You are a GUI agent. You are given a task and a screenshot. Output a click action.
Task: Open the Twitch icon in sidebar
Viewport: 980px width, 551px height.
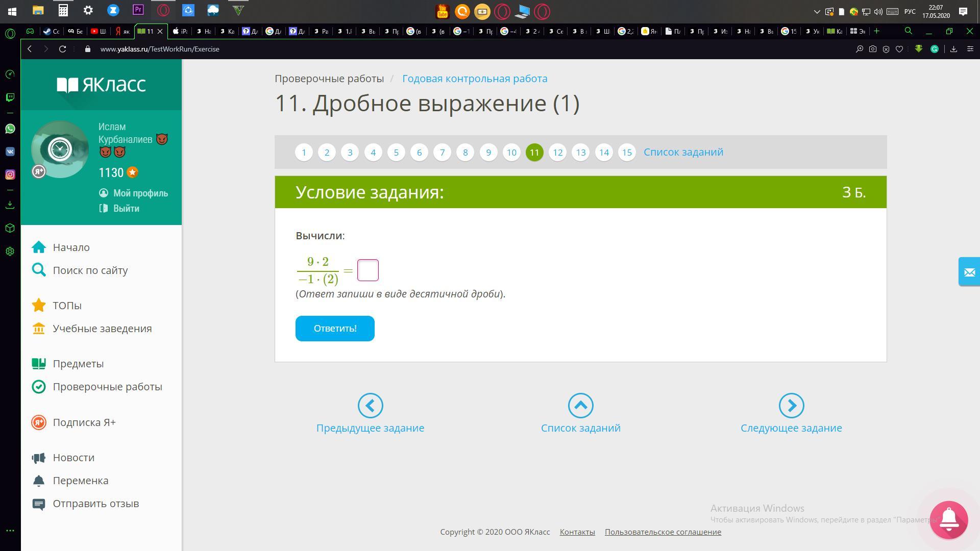pyautogui.click(x=10, y=97)
